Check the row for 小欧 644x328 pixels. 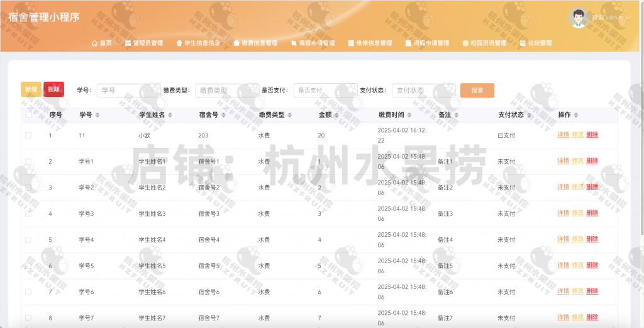pos(28,135)
